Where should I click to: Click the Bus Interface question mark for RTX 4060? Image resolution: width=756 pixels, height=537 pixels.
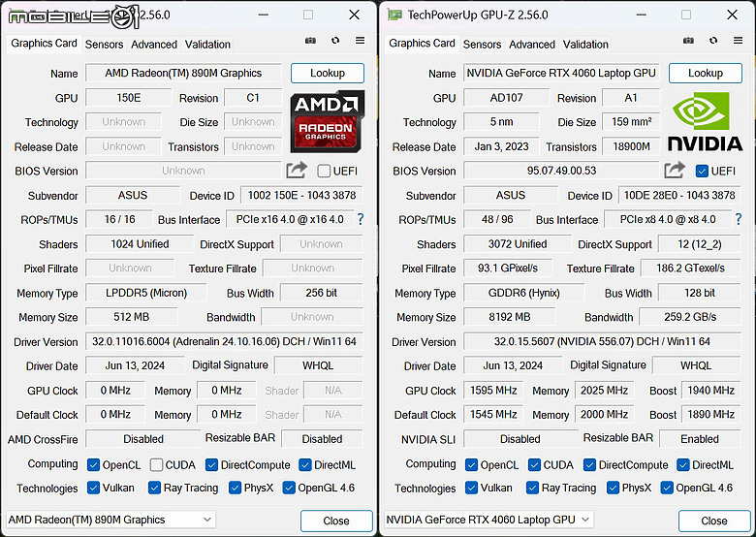(739, 220)
